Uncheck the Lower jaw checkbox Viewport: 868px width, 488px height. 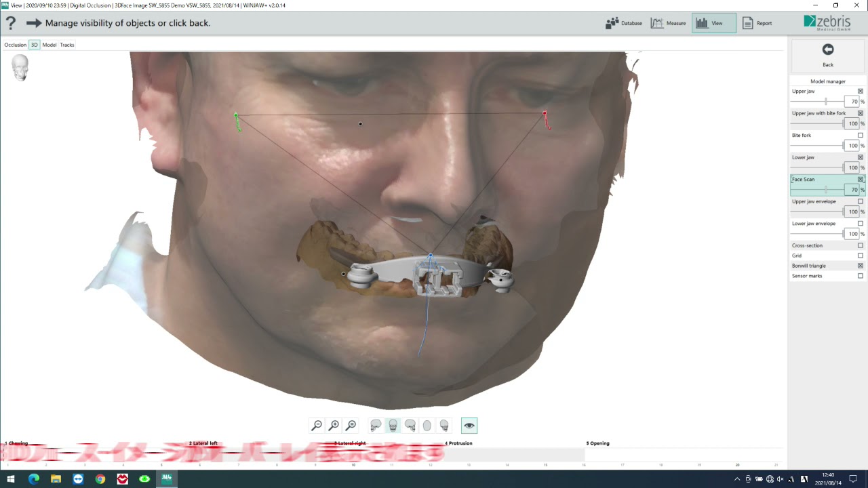click(x=861, y=157)
